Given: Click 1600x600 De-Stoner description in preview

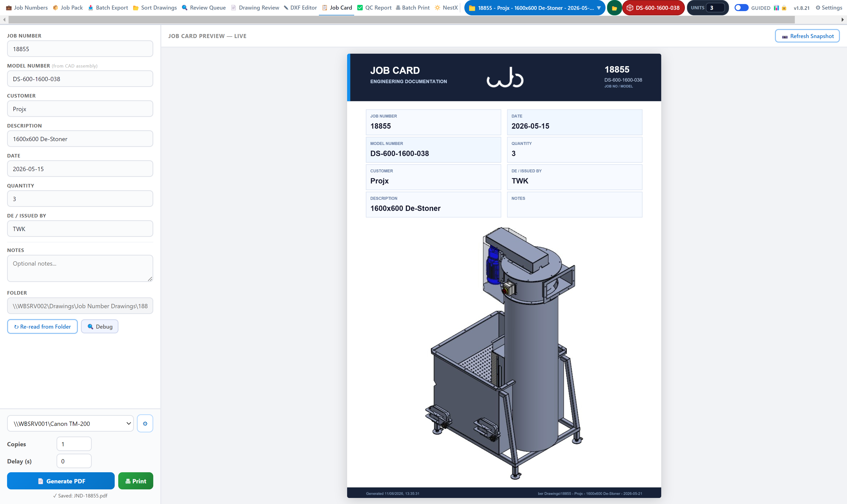Looking at the screenshot, I should click(405, 208).
